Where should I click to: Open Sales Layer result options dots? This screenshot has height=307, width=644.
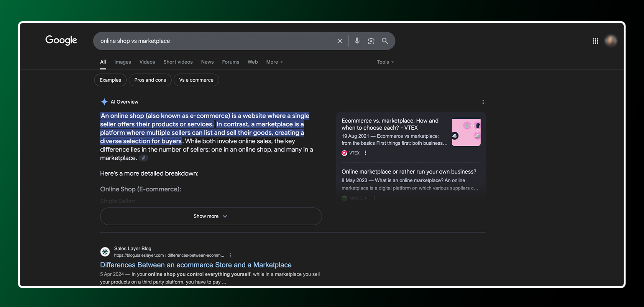click(x=230, y=255)
